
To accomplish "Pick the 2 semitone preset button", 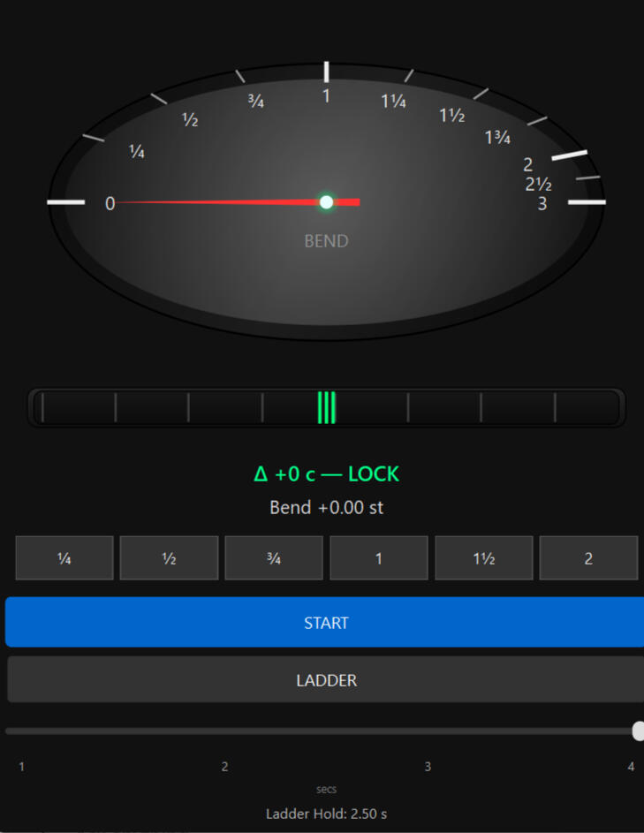I will 588,558.
